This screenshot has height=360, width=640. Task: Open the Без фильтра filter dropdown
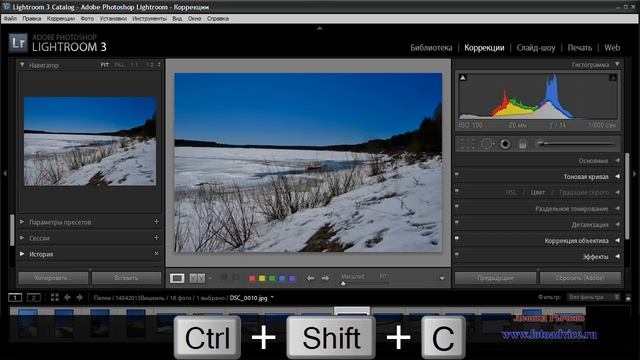tap(594, 297)
